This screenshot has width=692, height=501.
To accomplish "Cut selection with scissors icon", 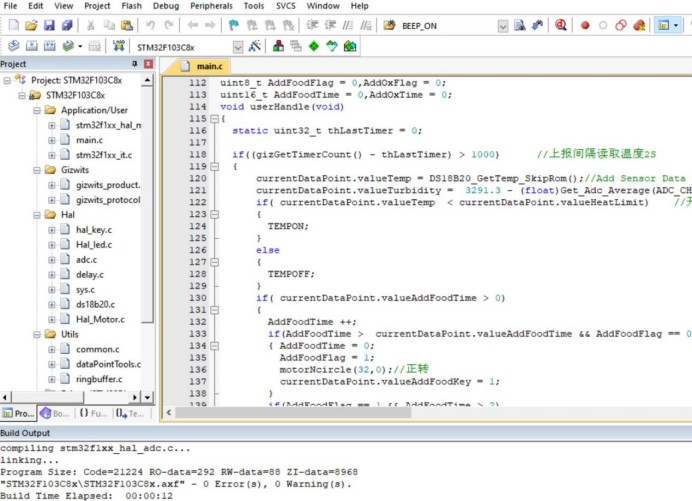I will pos(90,25).
